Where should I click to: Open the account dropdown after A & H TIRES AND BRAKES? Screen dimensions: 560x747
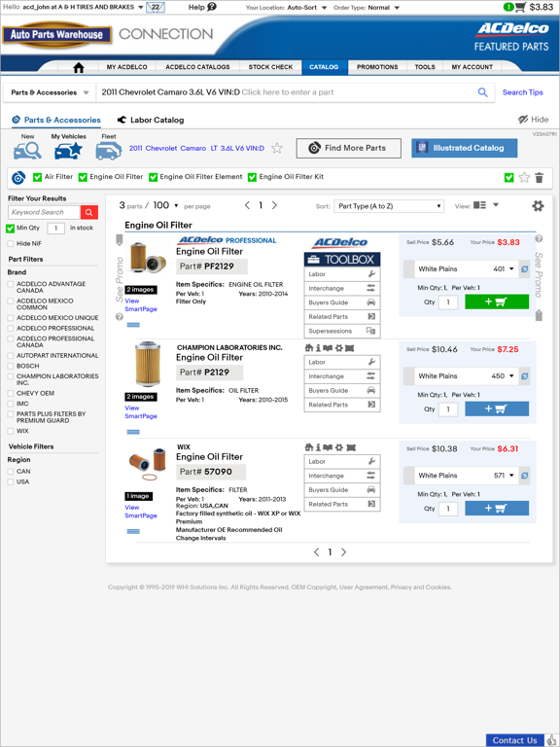click(x=140, y=8)
